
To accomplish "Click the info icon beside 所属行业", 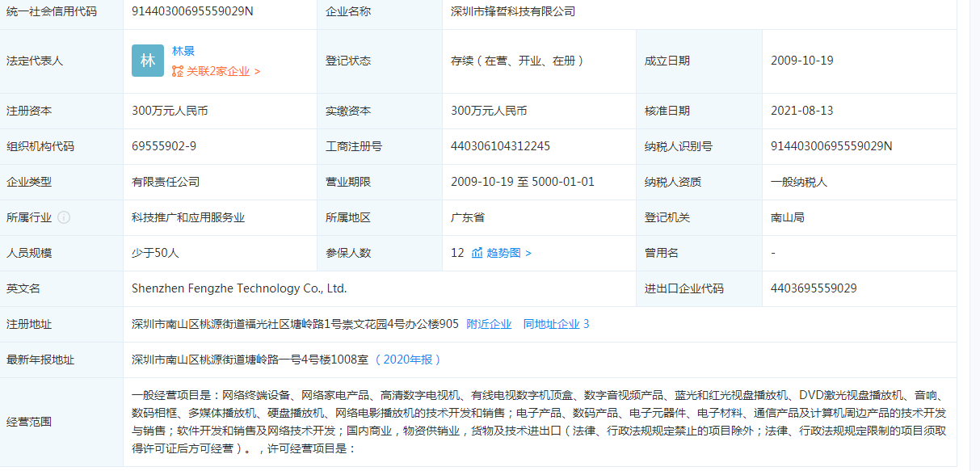I will [x=64, y=217].
